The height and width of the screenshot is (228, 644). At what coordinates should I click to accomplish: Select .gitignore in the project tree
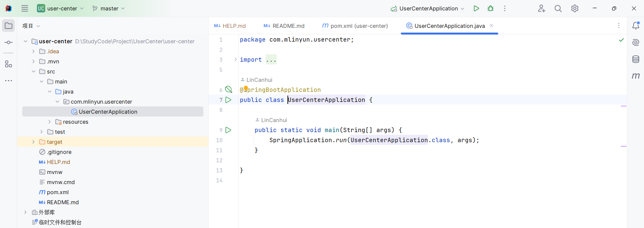[x=59, y=152]
